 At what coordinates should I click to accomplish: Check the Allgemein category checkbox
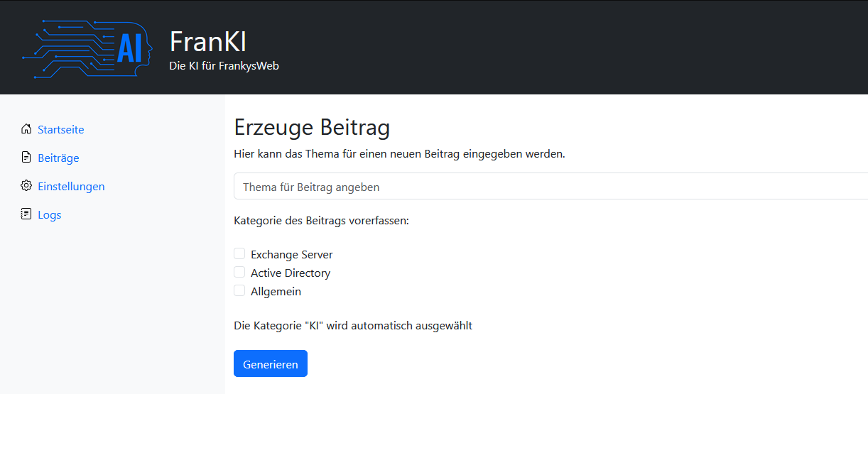point(239,290)
